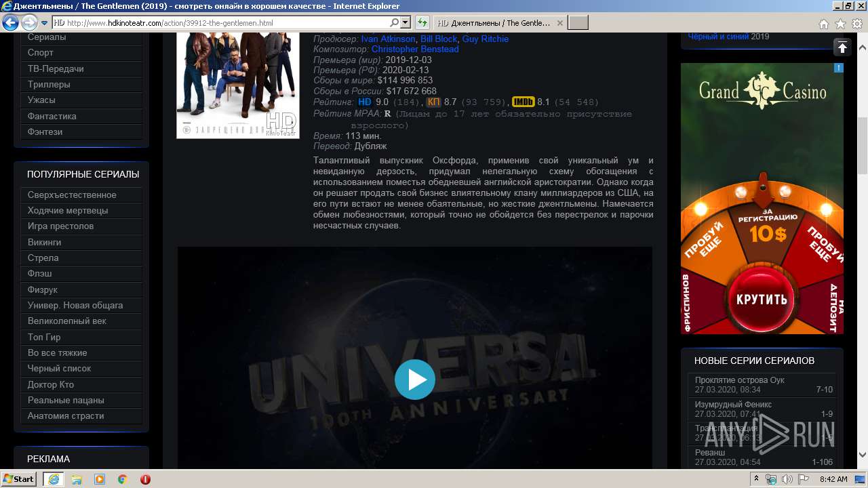This screenshot has height=488, width=868.
Task: Open the IE Home page icon
Action: 824,24
